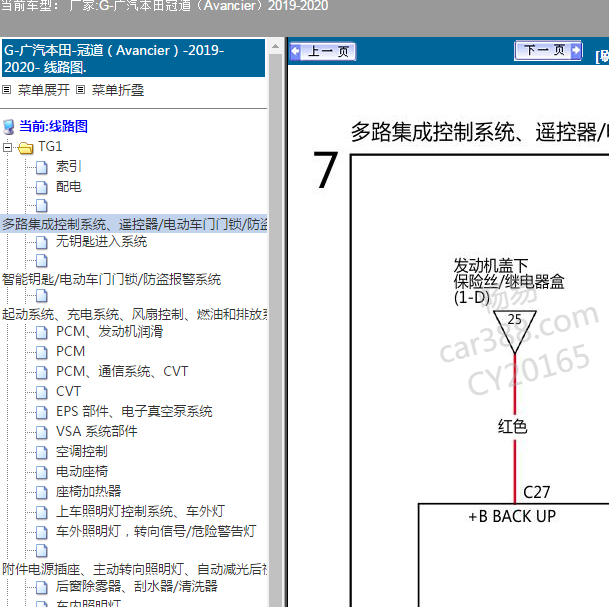This screenshot has width=609, height=607.
Task: Open 起动系统、充电系统、风扇控制 page
Action: click(134, 314)
